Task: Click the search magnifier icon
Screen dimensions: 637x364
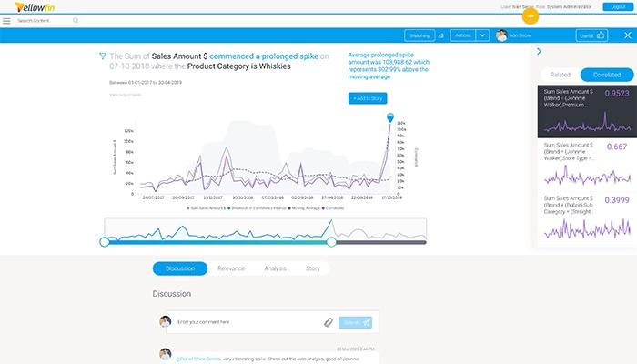Action: (x=76, y=20)
